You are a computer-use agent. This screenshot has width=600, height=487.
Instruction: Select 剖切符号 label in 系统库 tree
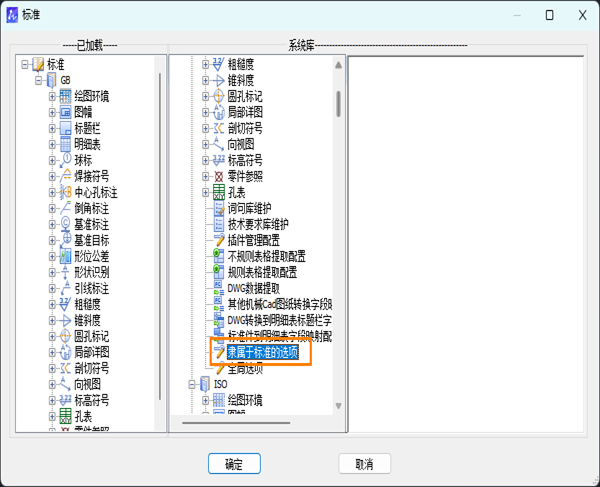point(245,128)
